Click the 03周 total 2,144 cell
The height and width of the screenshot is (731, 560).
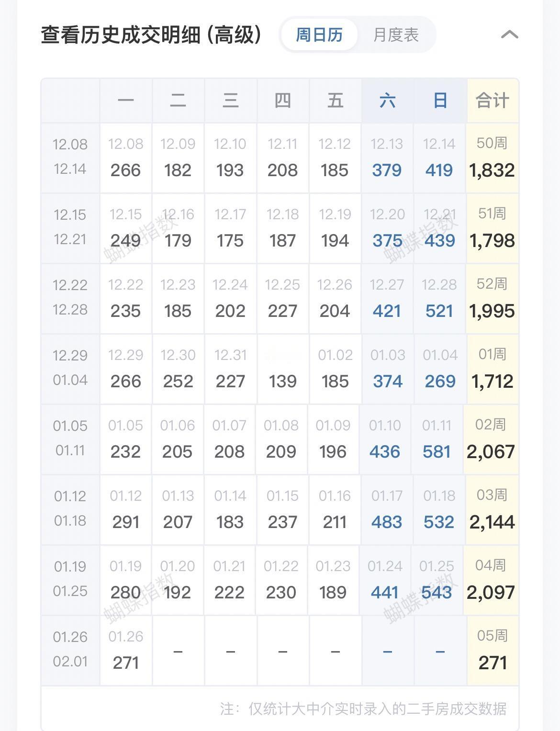[x=492, y=510]
